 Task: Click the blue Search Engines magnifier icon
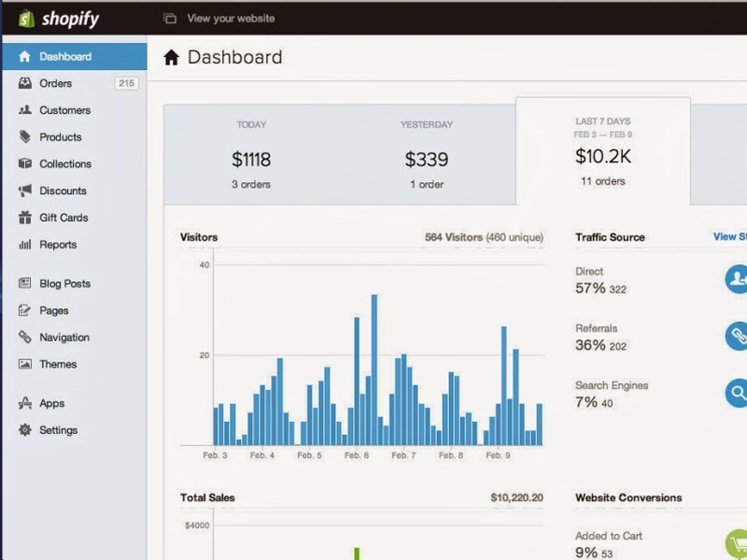pyautogui.click(x=737, y=393)
